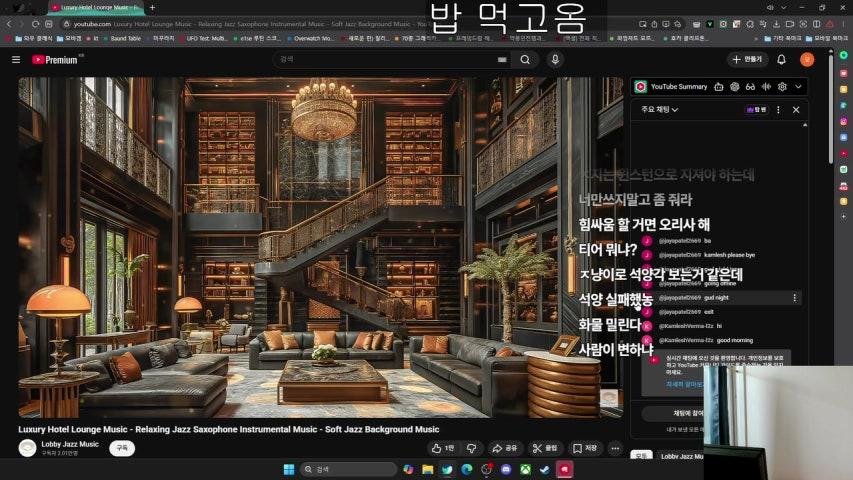The width and height of the screenshot is (853, 480).
Task: Add a sidebar app with plus icon
Action: pyautogui.click(x=843, y=216)
